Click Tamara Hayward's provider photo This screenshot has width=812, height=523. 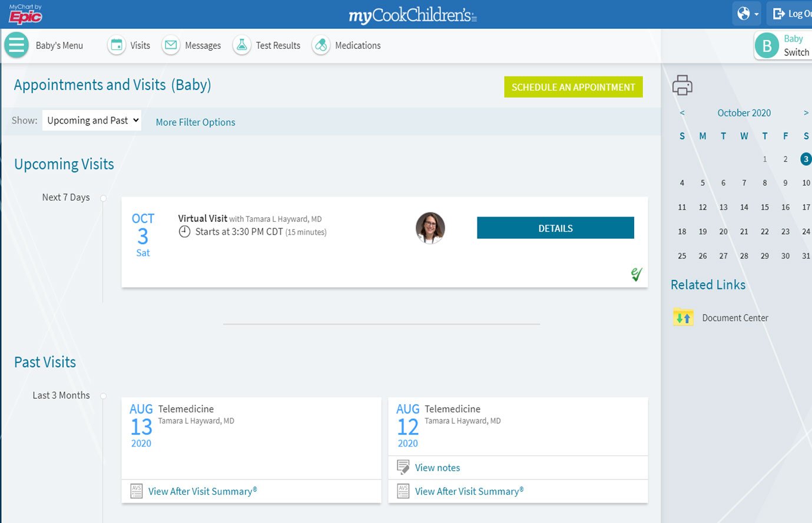[x=430, y=228]
